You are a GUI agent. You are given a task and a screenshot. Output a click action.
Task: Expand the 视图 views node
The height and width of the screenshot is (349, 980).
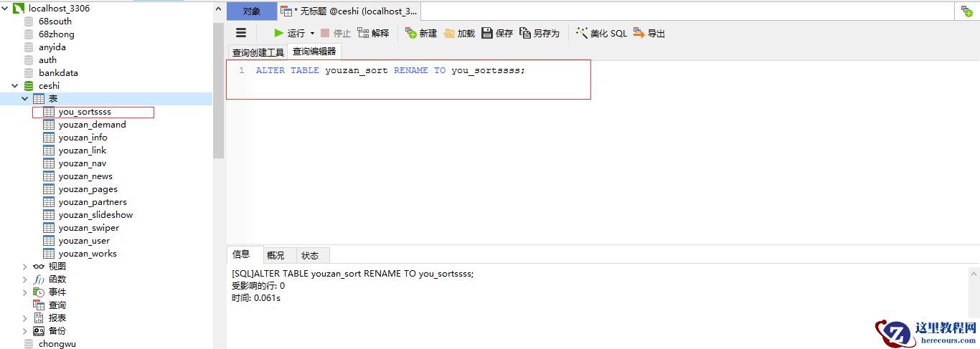tap(25, 266)
